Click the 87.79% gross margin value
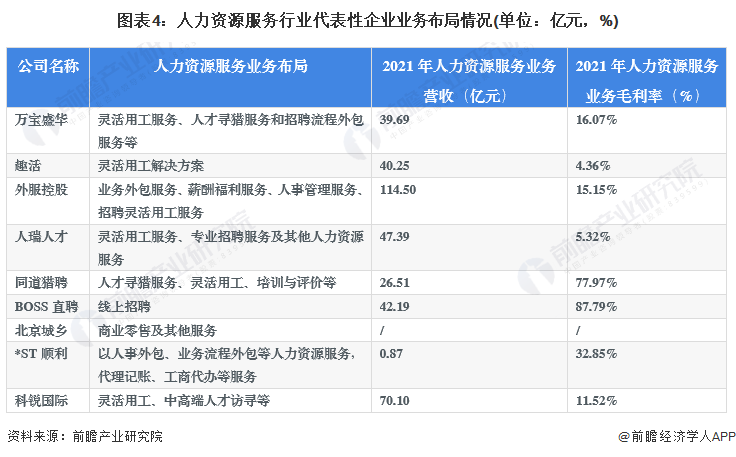Viewport: 736px width, 457px height. coord(598,306)
